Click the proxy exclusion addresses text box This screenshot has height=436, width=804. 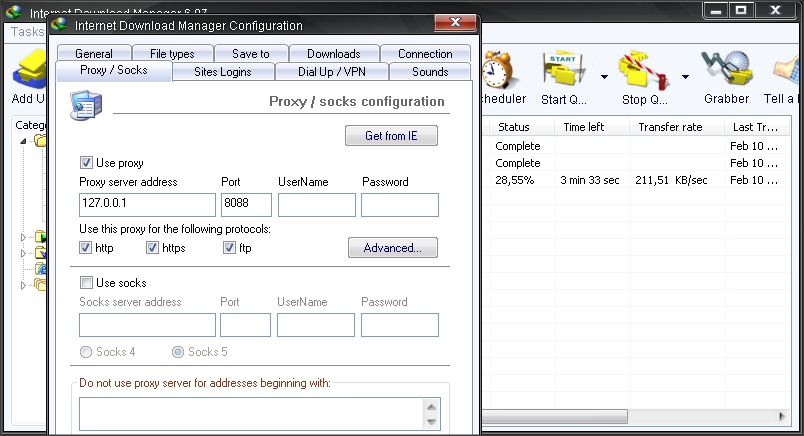point(251,414)
